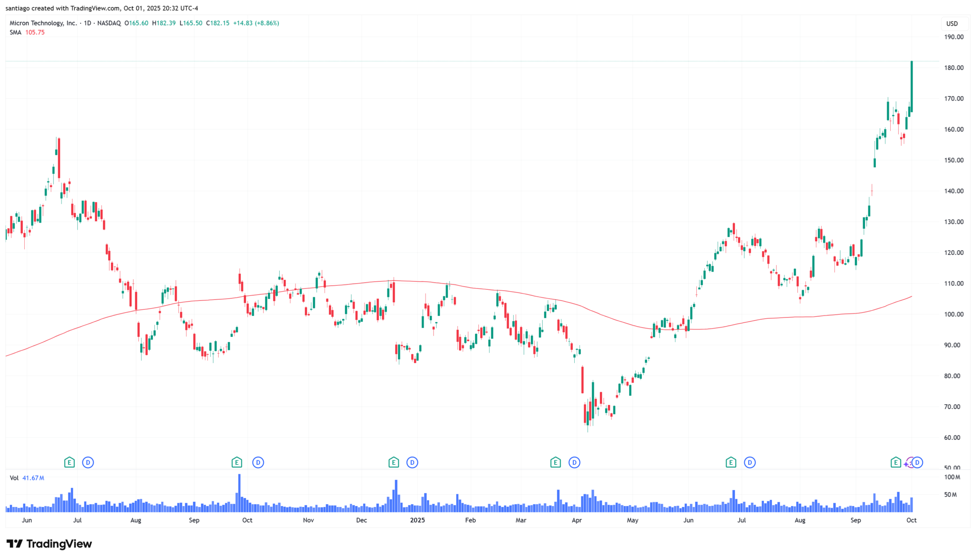Click the earliest dividend D marker near July 2024
976x560 pixels.
pos(88,462)
